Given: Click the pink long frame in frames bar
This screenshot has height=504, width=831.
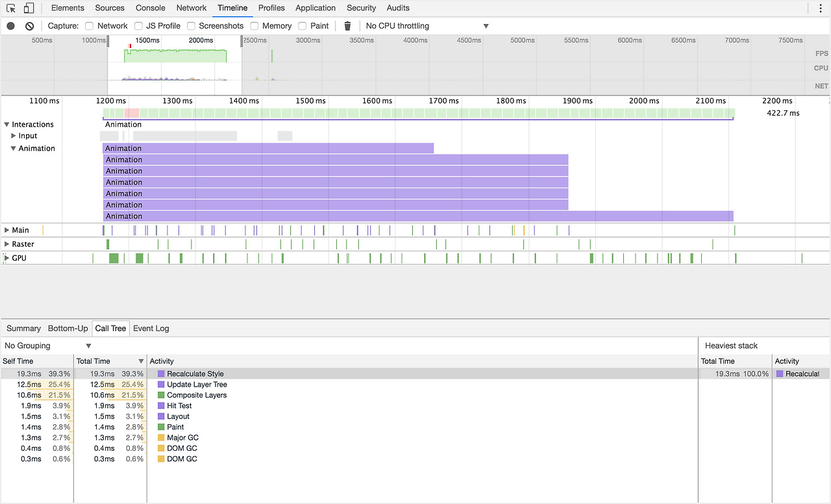Looking at the screenshot, I should (x=132, y=113).
